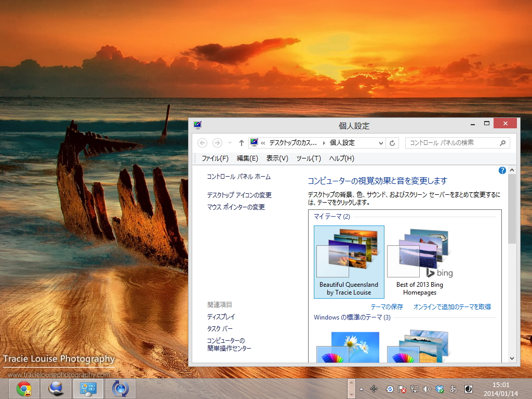This screenshot has height=399, width=532.
Task: Open the 表示(V) menu
Action: [x=277, y=158]
